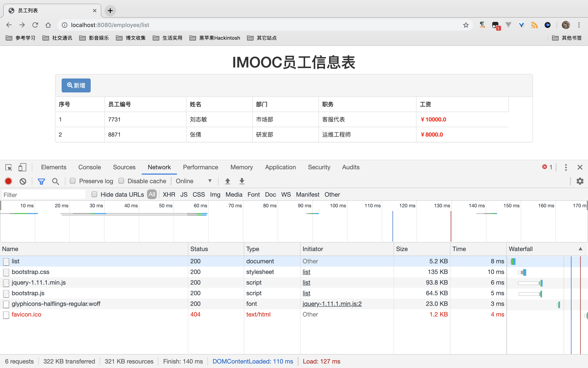Image resolution: width=588 pixels, height=368 pixels.
Task: Stop recording the network log
Action: pos(9,181)
